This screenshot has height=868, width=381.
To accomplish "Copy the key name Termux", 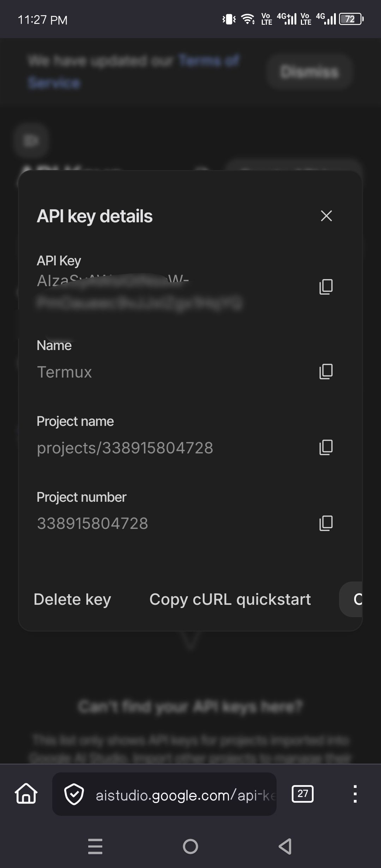I will [326, 371].
